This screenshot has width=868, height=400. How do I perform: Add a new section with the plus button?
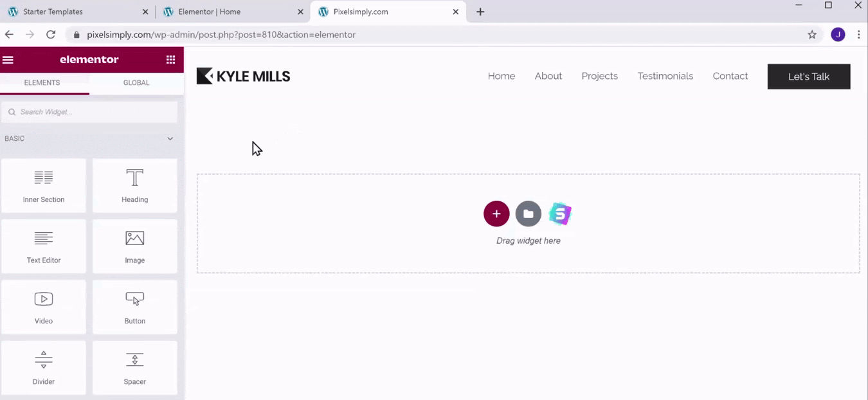tap(496, 214)
